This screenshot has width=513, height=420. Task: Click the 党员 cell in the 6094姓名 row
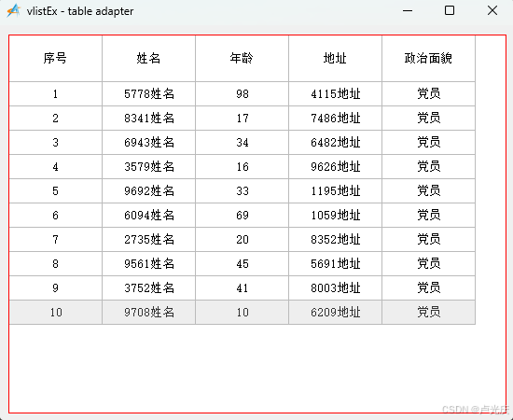(x=429, y=215)
